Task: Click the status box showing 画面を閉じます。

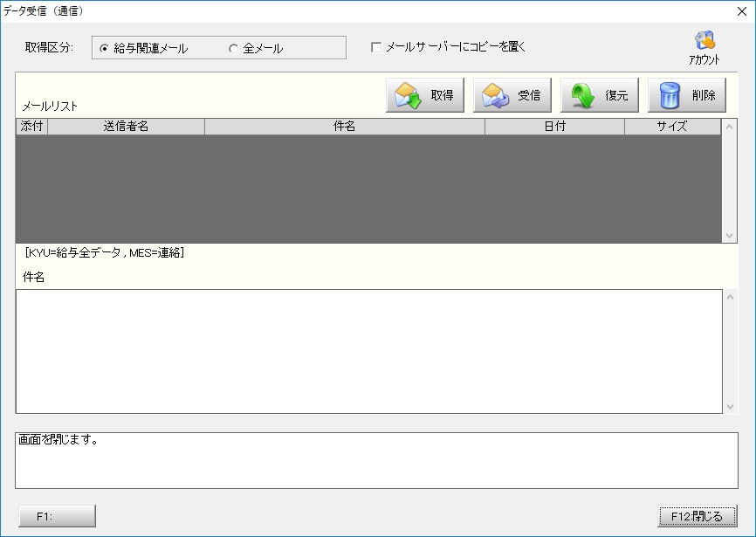Action: coord(376,460)
